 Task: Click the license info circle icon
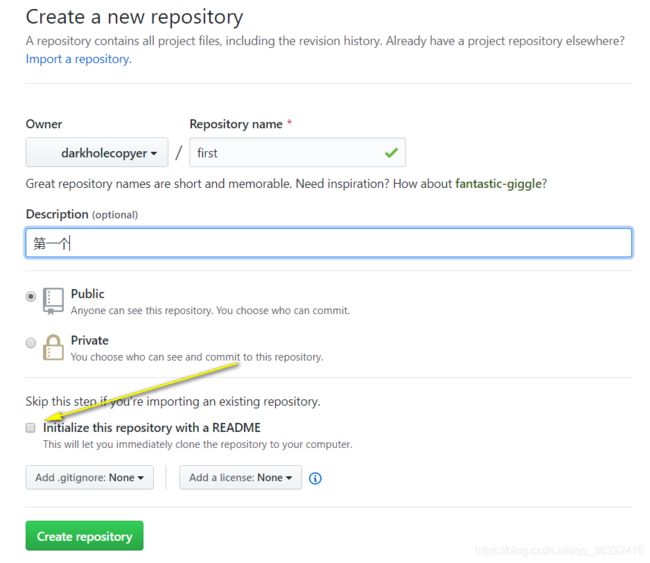[x=315, y=478]
